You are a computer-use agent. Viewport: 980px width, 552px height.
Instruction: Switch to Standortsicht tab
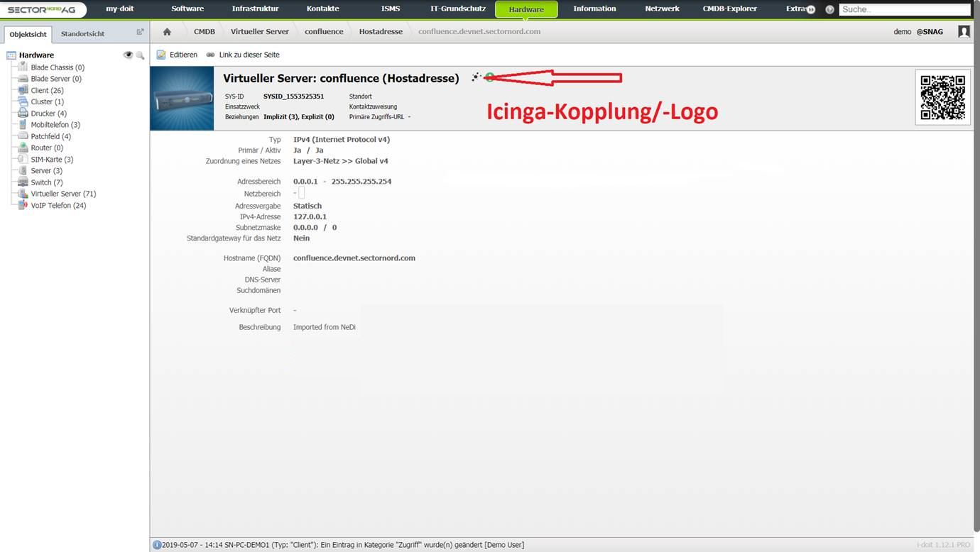point(82,34)
